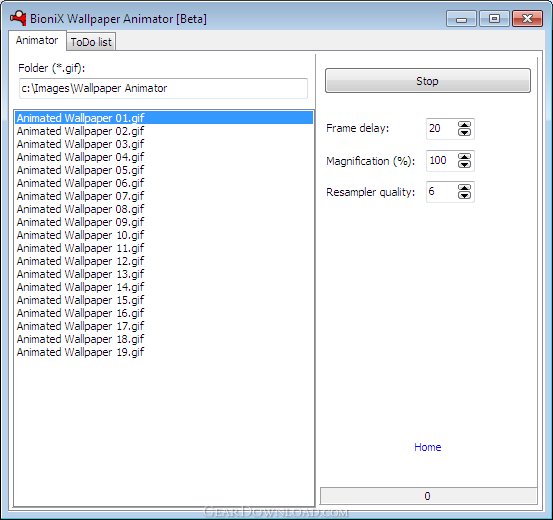Switch to the ToDo list tab
The image size is (553, 520).
91,42
